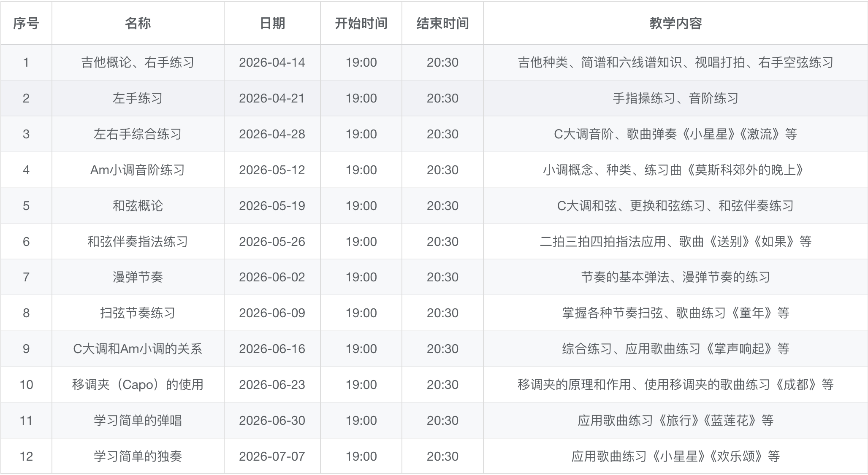Click the Am小调音阶练习 cell

138,170
